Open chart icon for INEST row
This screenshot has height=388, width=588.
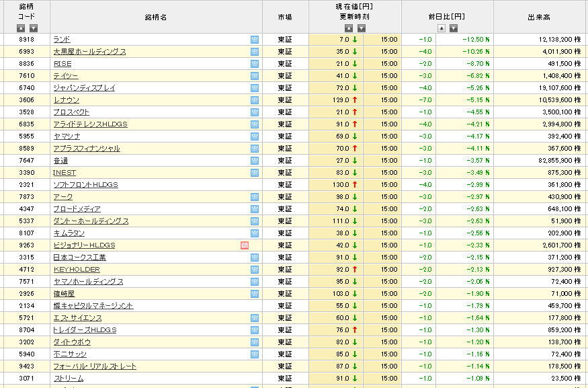(255, 173)
